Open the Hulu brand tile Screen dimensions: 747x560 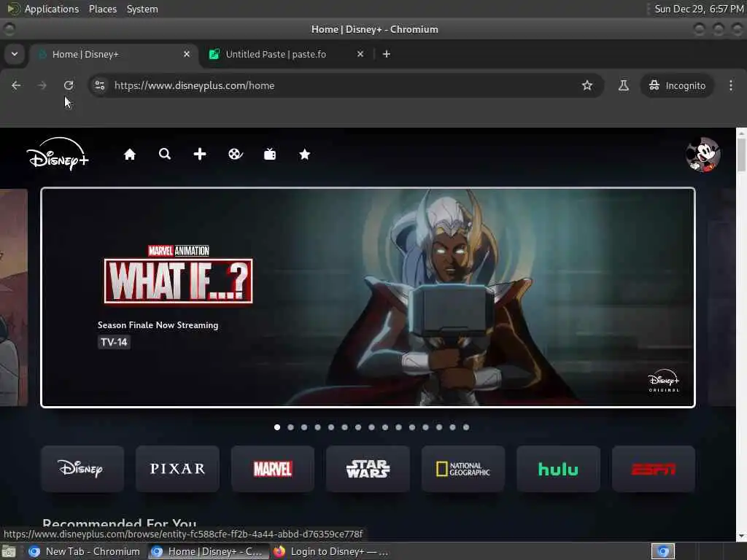(558, 469)
